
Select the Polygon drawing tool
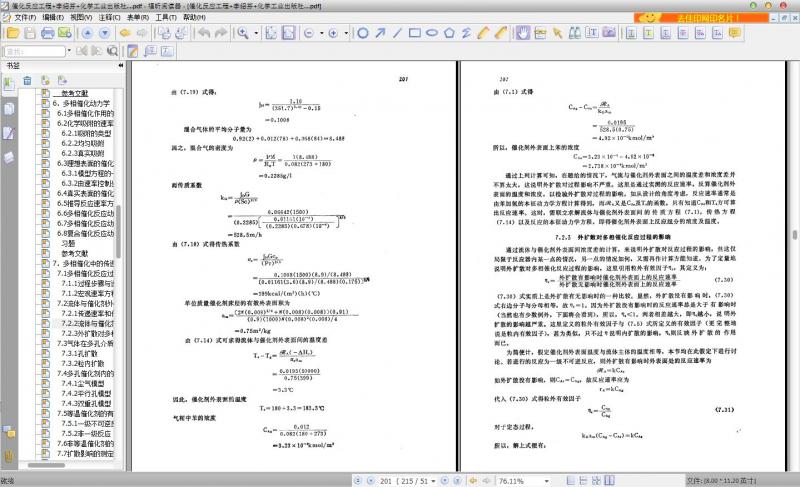pos(449,33)
